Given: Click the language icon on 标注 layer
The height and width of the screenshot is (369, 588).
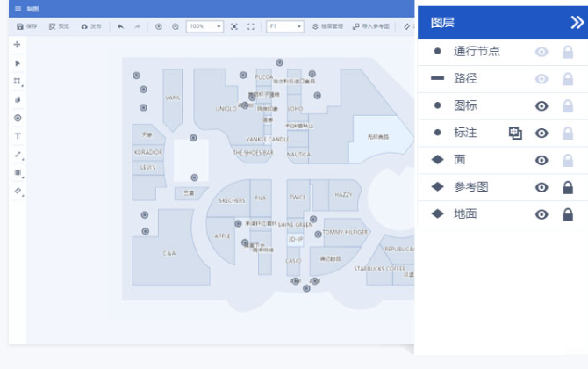Looking at the screenshot, I should tap(515, 133).
